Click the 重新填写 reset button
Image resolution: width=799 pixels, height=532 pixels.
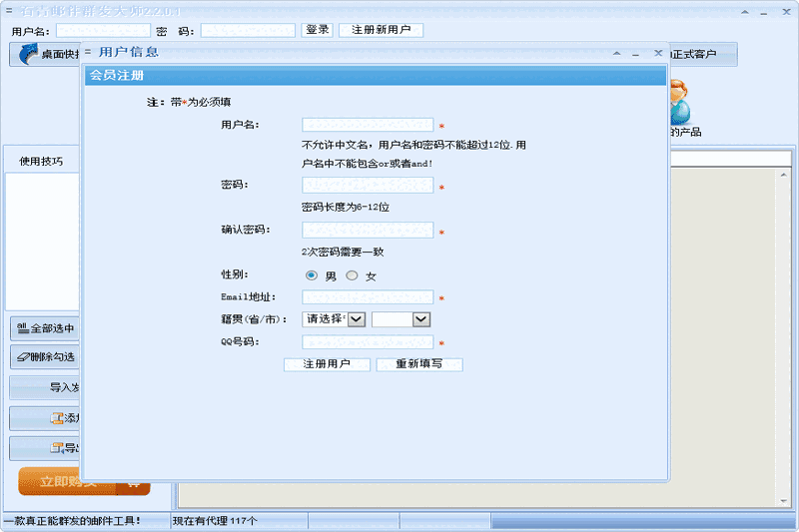click(419, 364)
